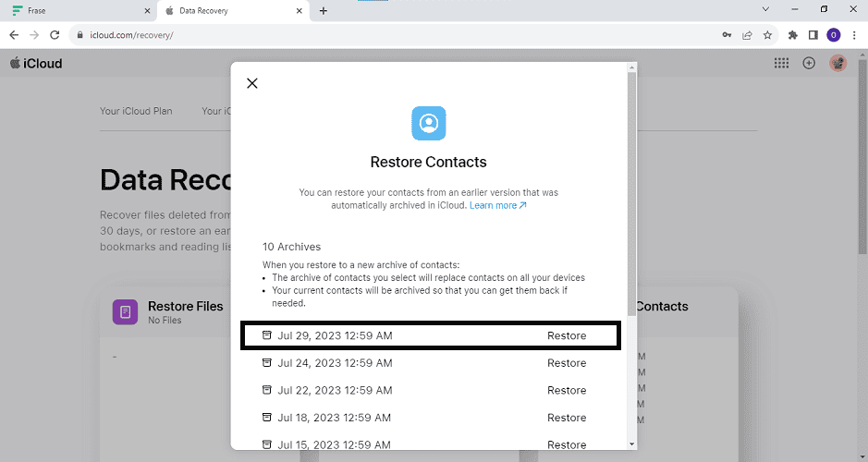Close the Restore Contacts dialog
The width and height of the screenshot is (868, 462).
click(x=252, y=83)
